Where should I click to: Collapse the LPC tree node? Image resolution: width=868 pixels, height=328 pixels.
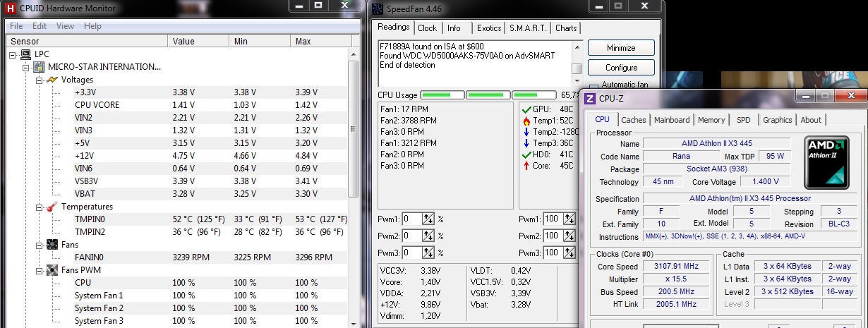[13, 54]
